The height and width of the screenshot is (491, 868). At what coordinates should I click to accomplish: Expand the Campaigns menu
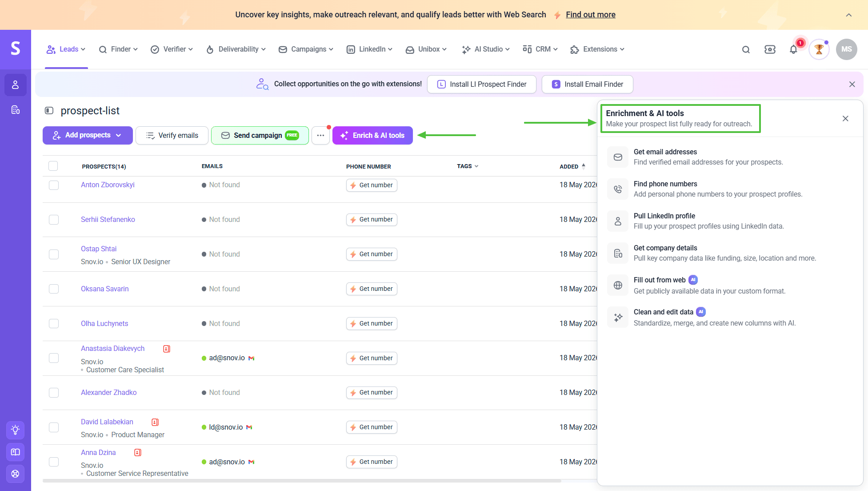(306, 49)
